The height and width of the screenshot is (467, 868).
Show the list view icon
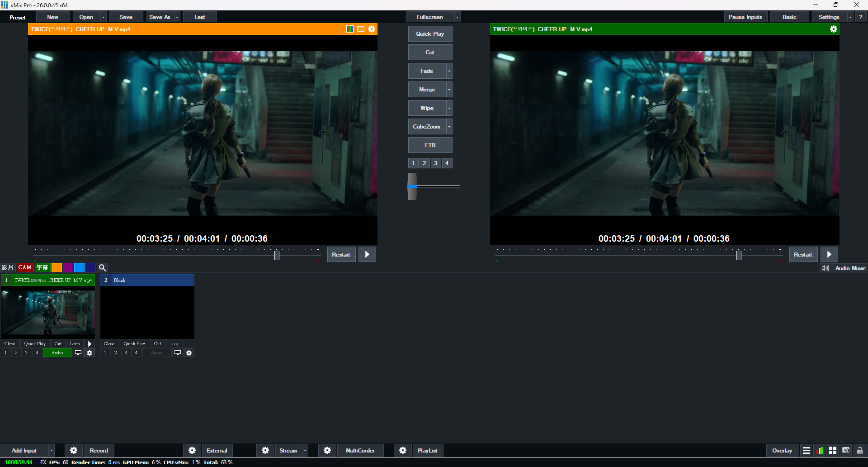[807, 450]
